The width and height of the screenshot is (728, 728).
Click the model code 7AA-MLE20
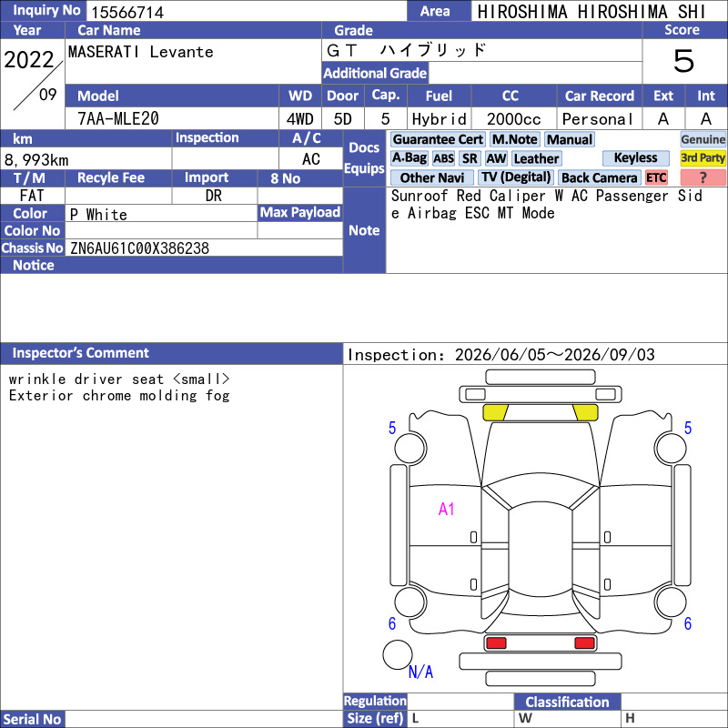(118, 119)
